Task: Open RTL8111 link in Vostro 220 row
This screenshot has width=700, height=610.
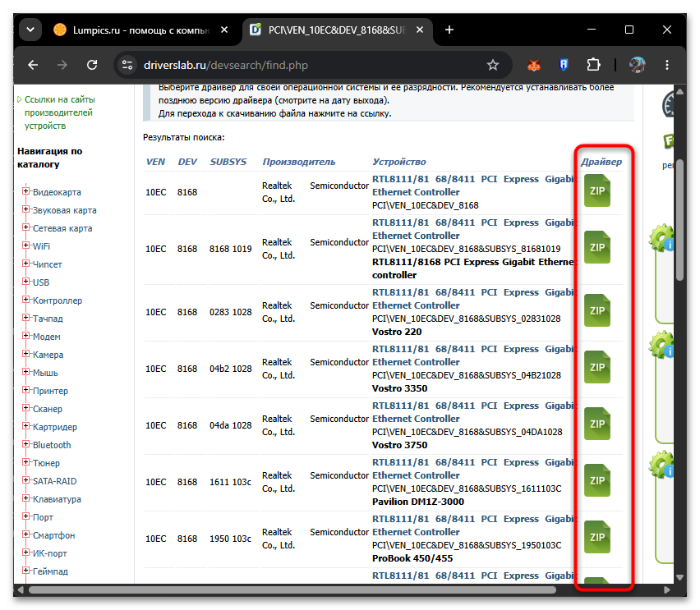Action: [x=473, y=299]
